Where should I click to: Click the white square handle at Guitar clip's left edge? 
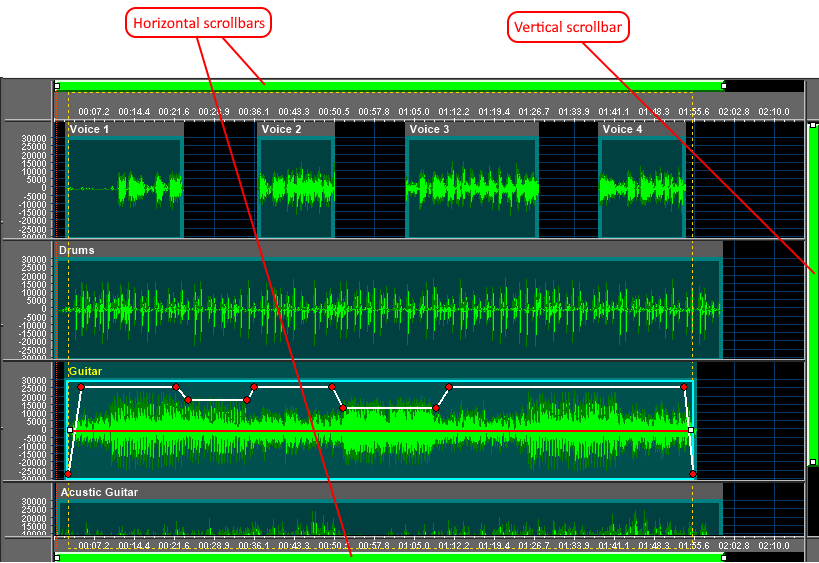tap(70, 430)
